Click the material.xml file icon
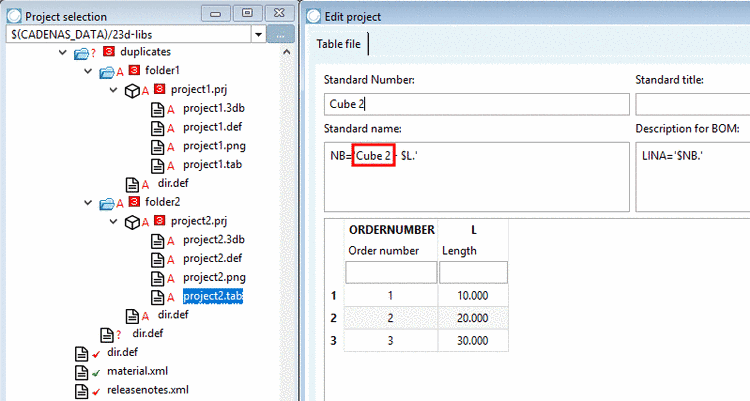750x401 pixels. click(81, 372)
